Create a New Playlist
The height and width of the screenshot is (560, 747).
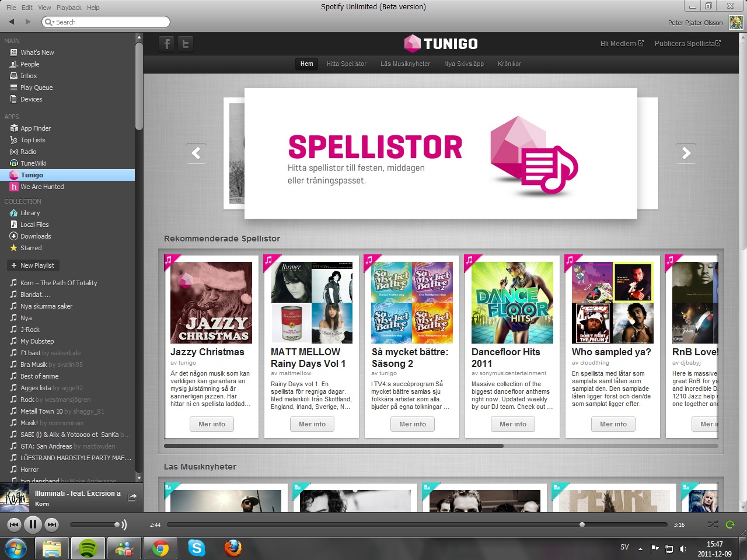[33, 265]
